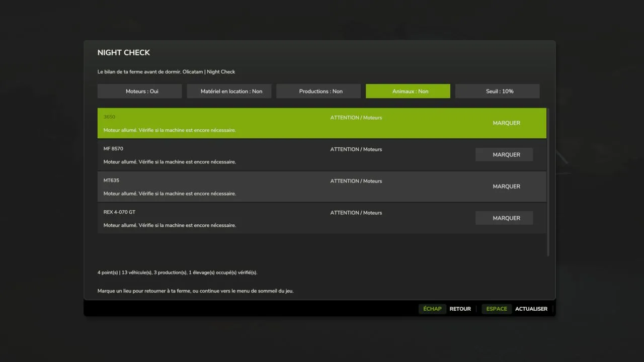Click the ÉCHAP key badge
The width and height of the screenshot is (644, 362).
coord(432,309)
